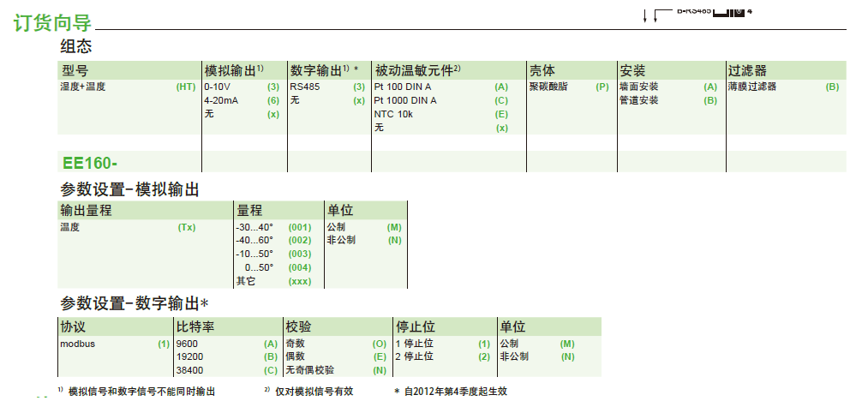Click the 壳体 column header
The image size is (868, 419).
pos(542,70)
